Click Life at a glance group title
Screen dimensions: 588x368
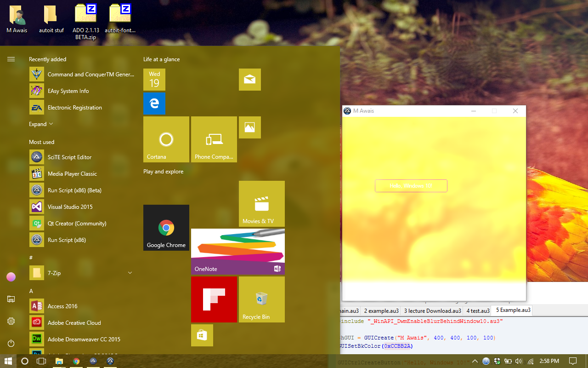(162, 59)
